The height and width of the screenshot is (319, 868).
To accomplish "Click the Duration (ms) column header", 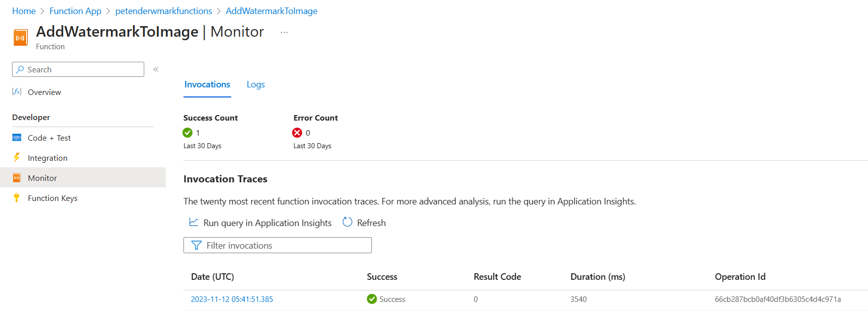I will (598, 277).
